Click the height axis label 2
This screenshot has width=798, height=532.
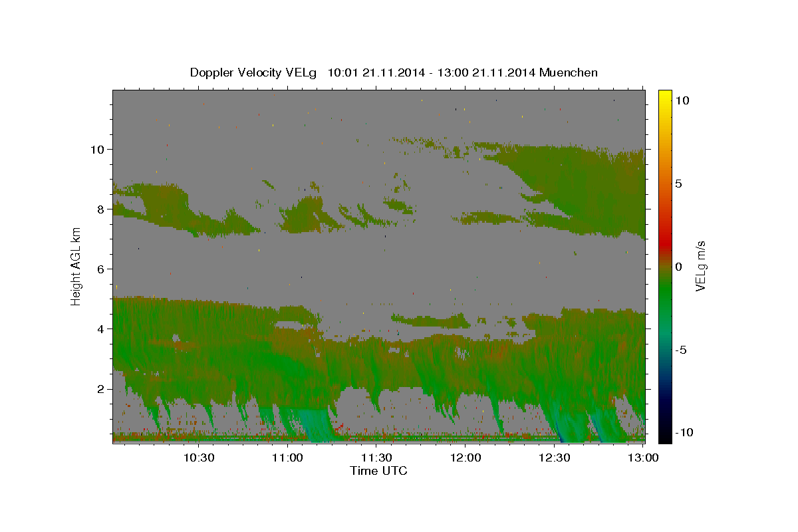pyautogui.click(x=101, y=389)
